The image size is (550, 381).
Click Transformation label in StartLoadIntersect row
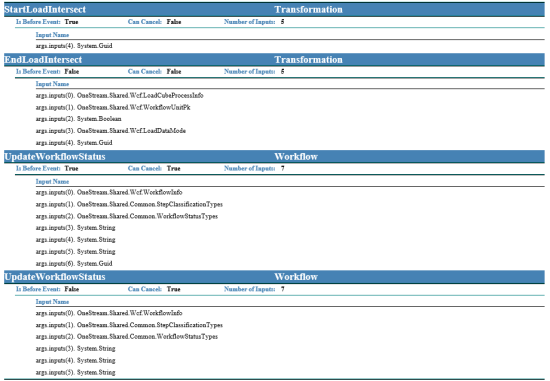click(308, 9)
